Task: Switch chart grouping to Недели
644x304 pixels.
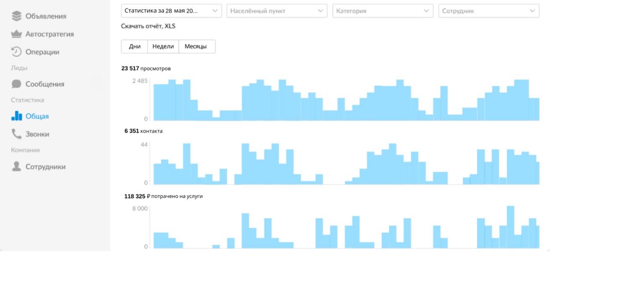Action: [163, 47]
